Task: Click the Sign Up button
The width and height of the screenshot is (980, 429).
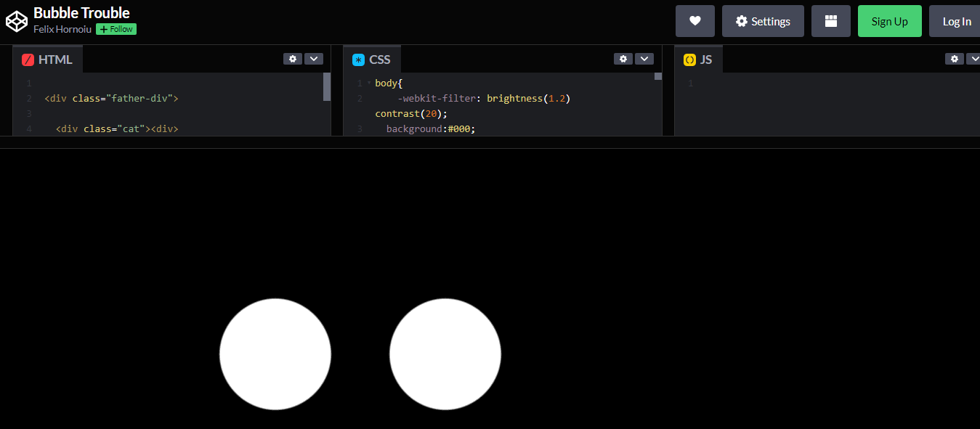Action: coord(889,20)
